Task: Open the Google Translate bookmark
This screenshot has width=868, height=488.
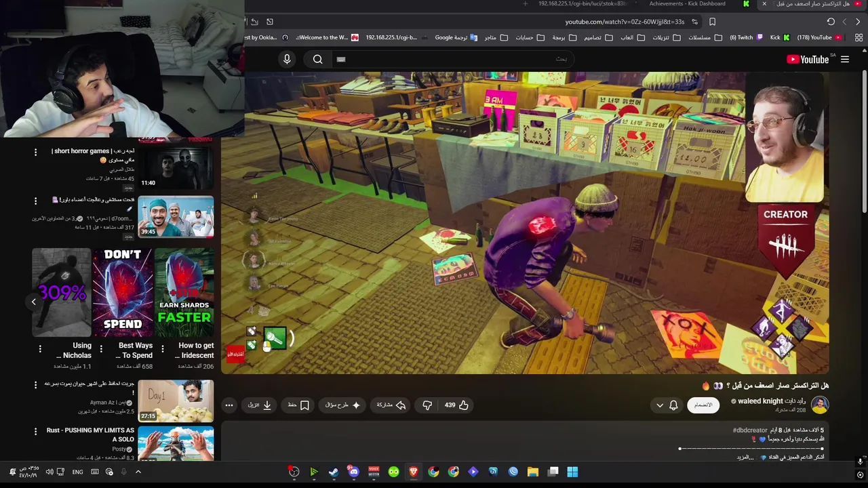Action: click(456, 37)
